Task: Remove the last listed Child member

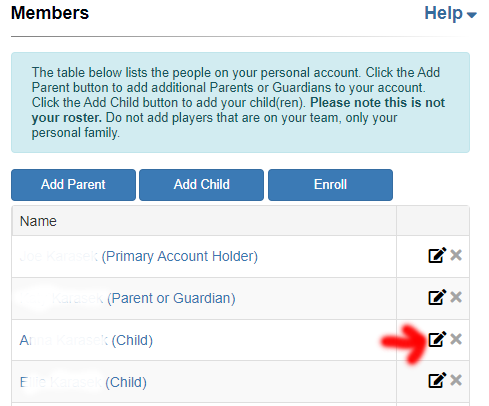Action: [x=456, y=380]
